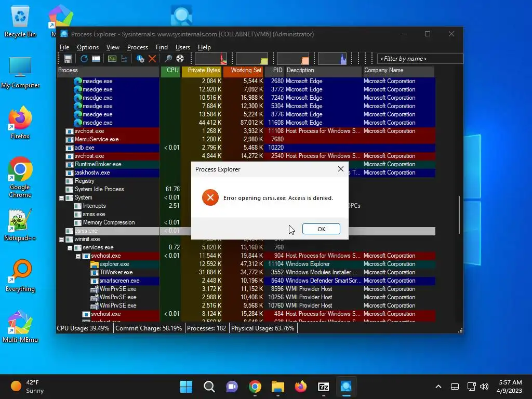Click the taskbar Search icon

209,387
